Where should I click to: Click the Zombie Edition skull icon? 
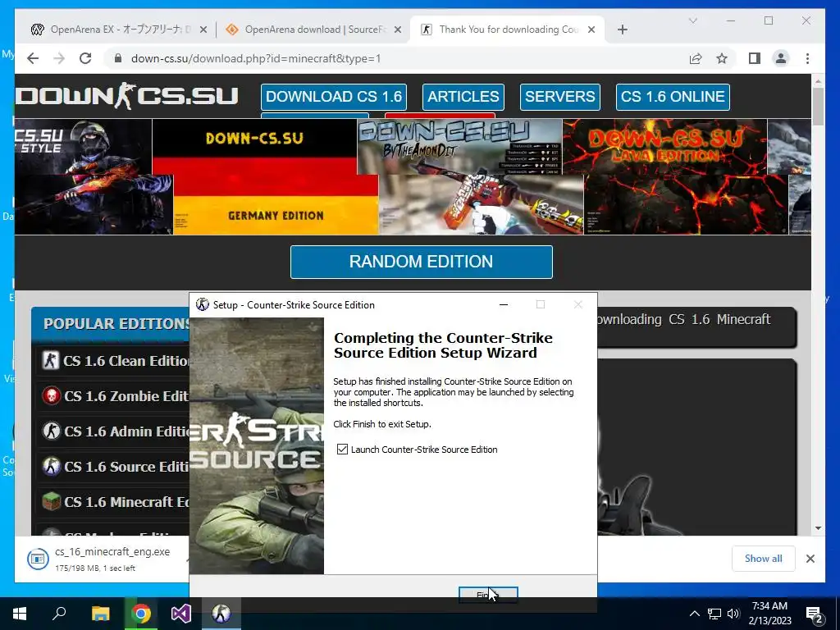pyautogui.click(x=51, y=396)
